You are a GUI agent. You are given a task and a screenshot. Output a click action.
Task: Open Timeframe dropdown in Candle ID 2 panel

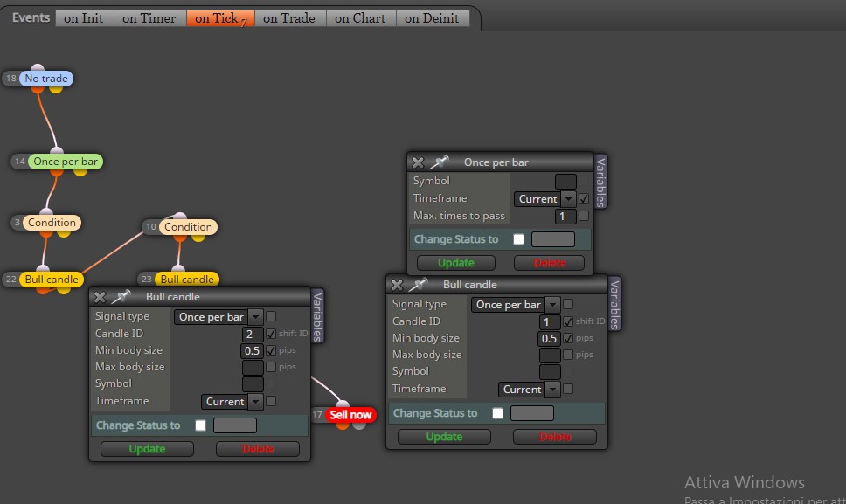coord(232,402)
